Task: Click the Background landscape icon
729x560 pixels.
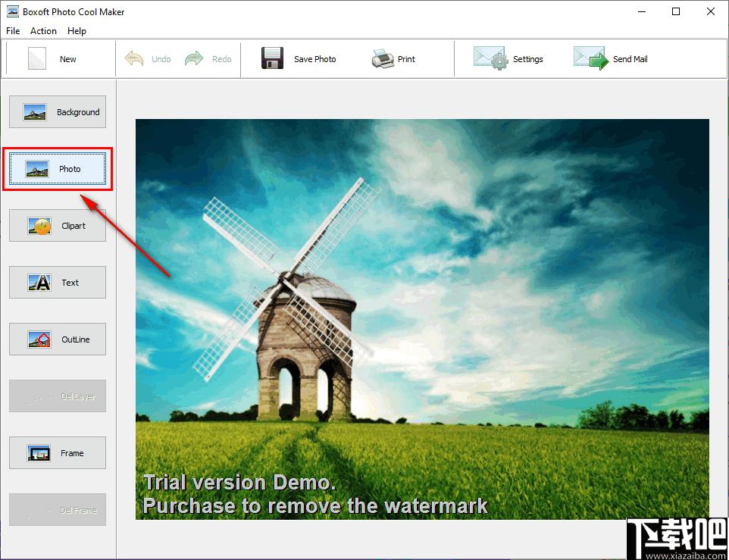Action: tap(35, 112)
